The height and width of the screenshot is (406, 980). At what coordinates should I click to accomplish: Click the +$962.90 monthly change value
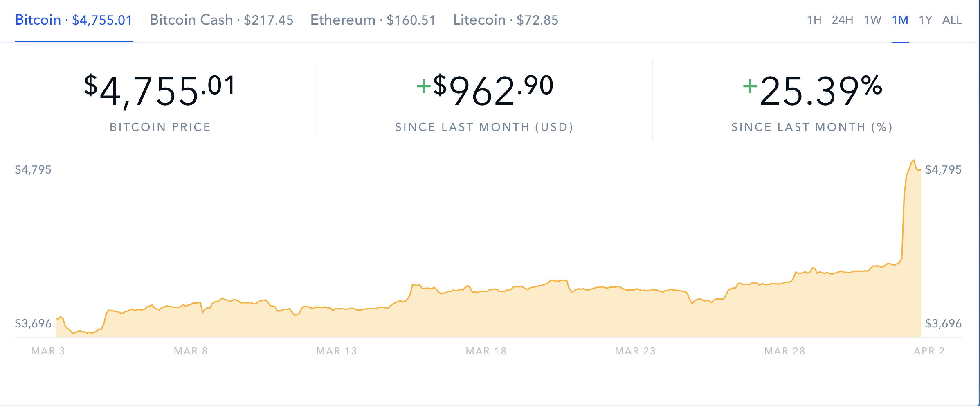485,90
